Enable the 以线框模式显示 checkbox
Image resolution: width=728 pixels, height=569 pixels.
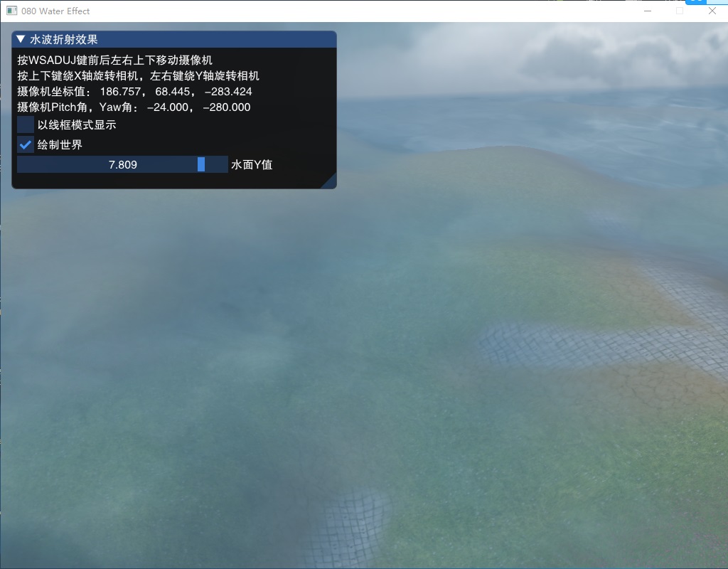coord(26,124)
